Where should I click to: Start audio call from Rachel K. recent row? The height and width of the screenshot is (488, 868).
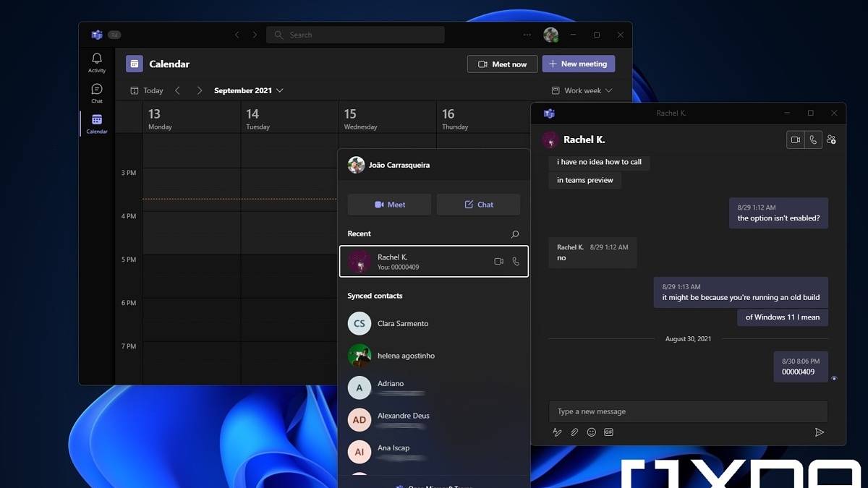(516, 262)
